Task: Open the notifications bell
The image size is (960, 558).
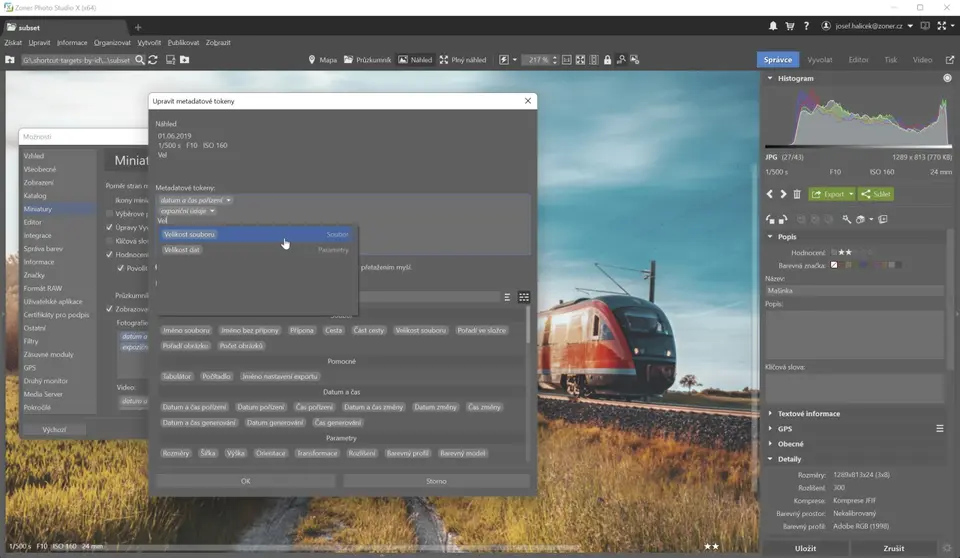Action: coord(773,26)
